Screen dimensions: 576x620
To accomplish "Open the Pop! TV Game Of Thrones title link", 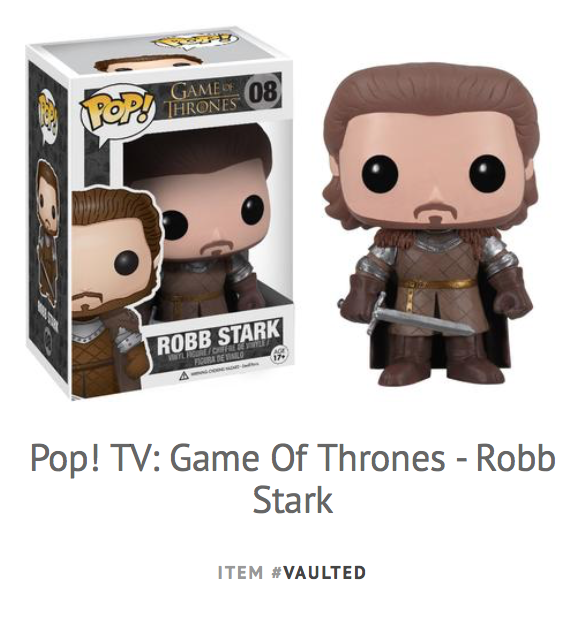I will pyautogui.click(x=293, y=479).
